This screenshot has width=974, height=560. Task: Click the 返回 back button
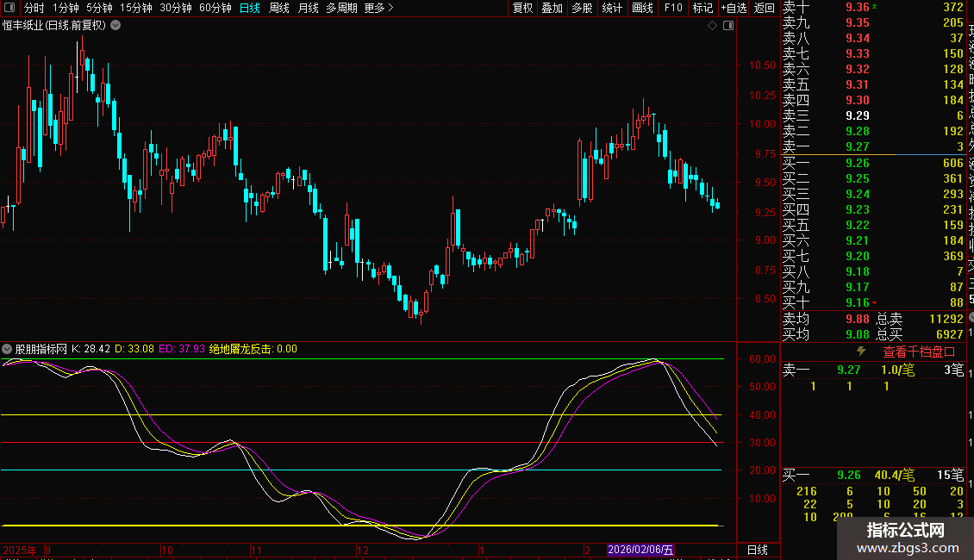pos(764,8)
